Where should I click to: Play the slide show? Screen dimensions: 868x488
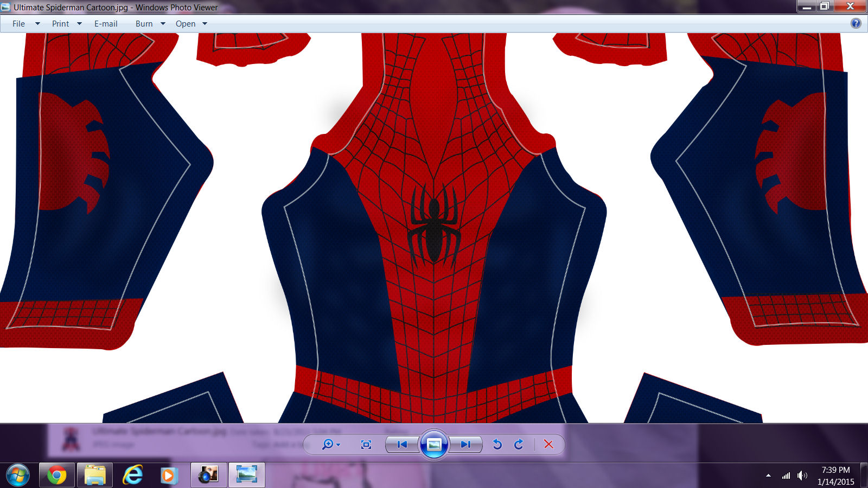[x=434, y=445]
